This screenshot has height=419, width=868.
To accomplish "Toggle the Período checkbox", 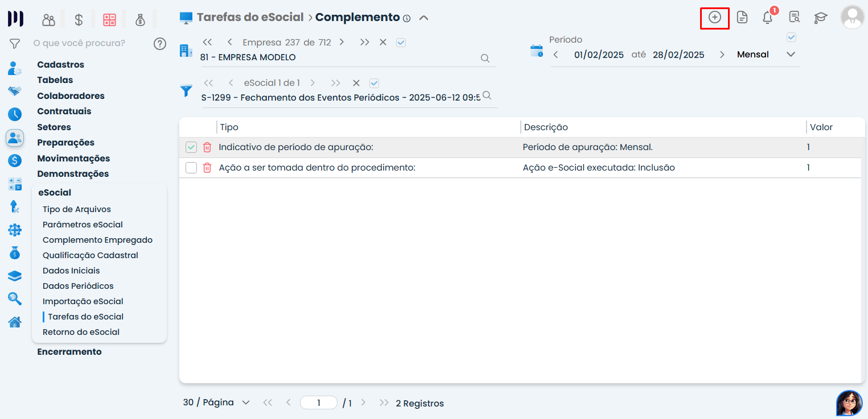I will click(x=791, y=38).
